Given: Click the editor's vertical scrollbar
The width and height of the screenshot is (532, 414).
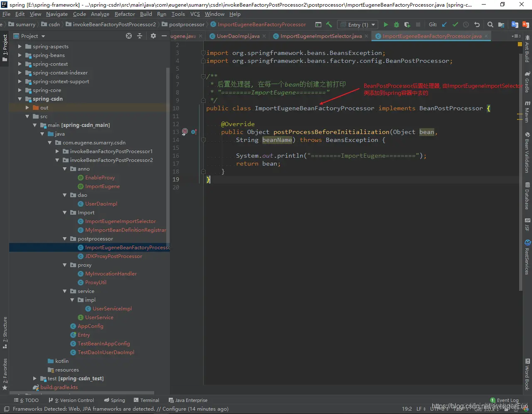Looking at the screenshot, I should coord(520,166).
